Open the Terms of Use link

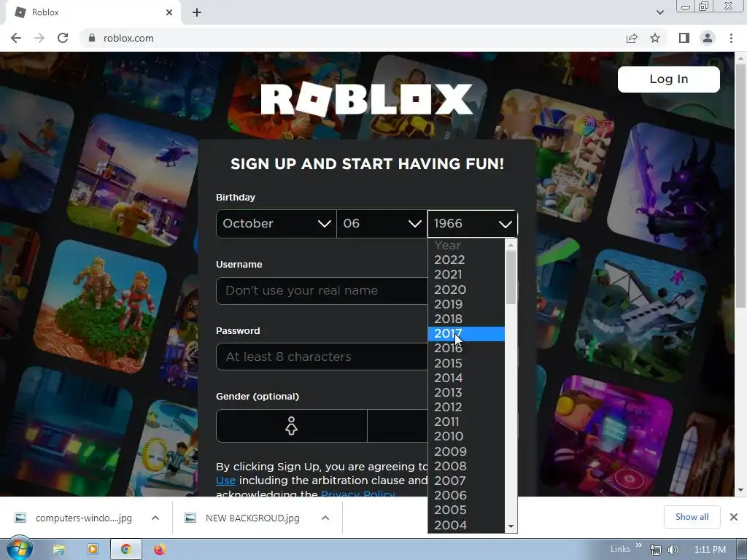(x=226, y=481)
